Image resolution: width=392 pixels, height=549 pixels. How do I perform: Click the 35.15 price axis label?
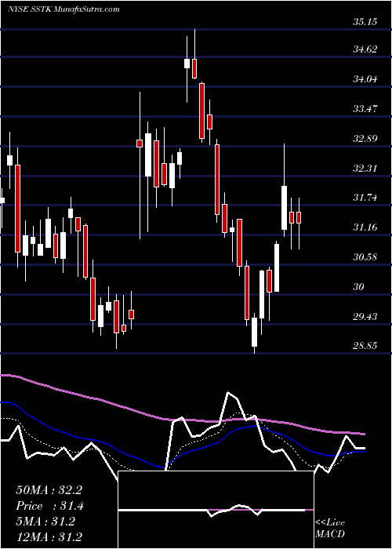coord(365,22)
